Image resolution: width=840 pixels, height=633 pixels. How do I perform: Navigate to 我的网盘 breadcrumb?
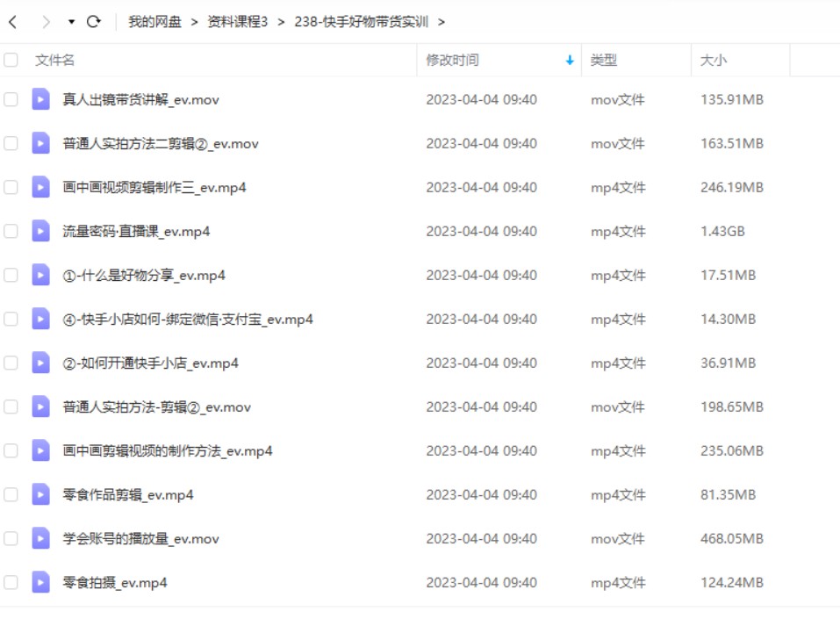click(x=154, y=22)
